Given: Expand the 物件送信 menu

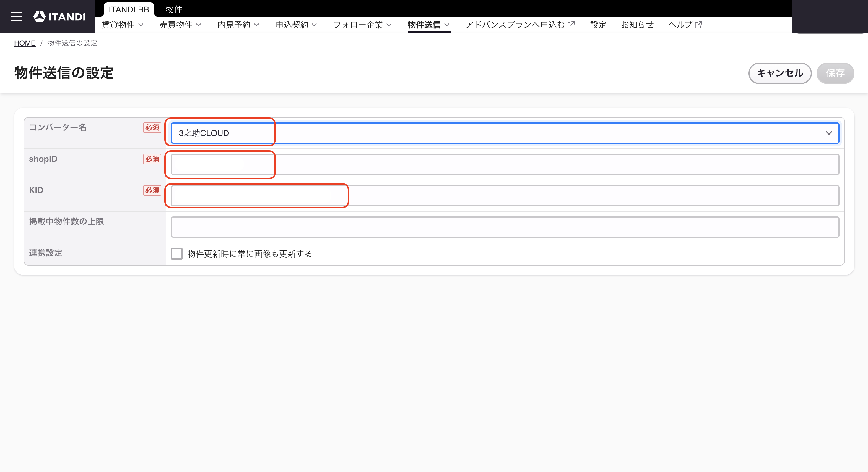Looking at the screenshot, I should [x=429, y=25].
